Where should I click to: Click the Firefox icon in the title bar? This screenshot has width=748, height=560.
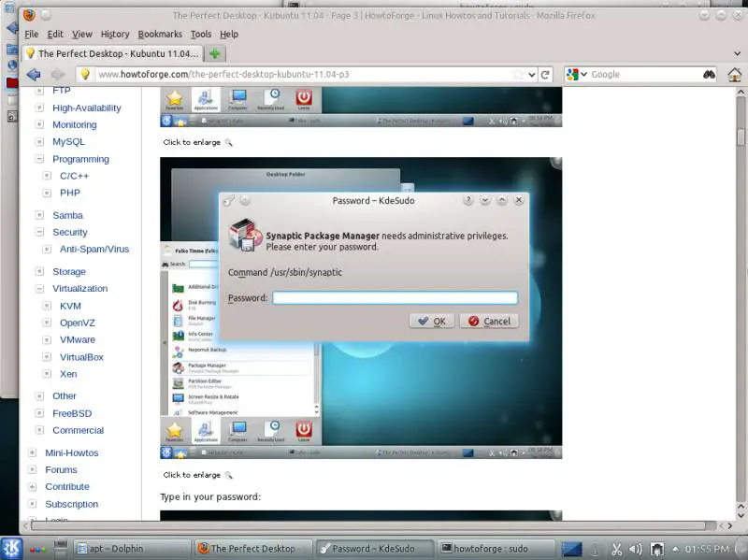(29, 15)
